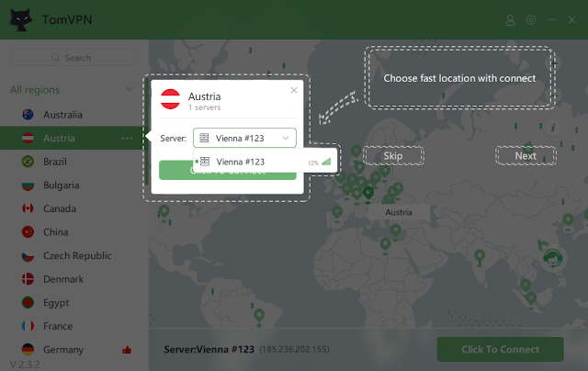Click the info icon on the map
The width and height of the screenshot is (588, 371).
553,128
